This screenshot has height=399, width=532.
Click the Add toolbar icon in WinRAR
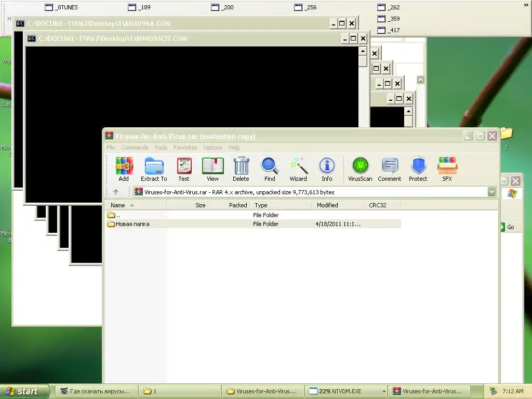(x=124, y=169)
